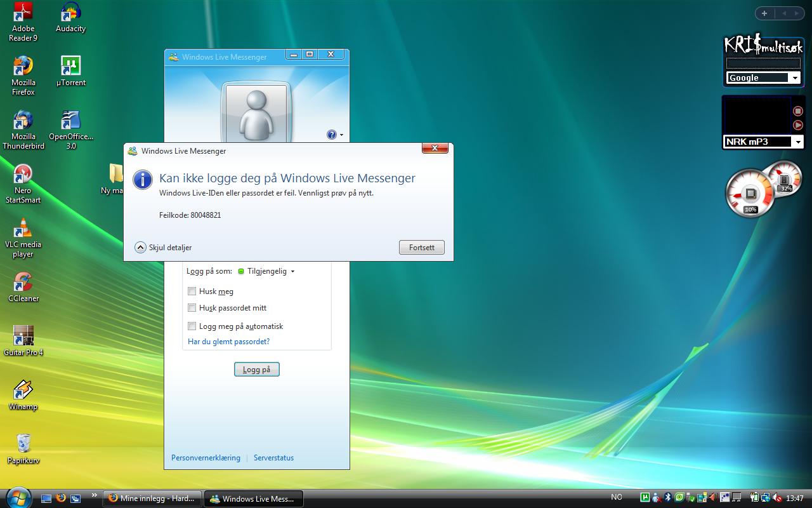Open Adobe Reader 9 desktop icon
The width and height of the screenshot is (812, 508).
pyautogui.click(x=23, y=22)
